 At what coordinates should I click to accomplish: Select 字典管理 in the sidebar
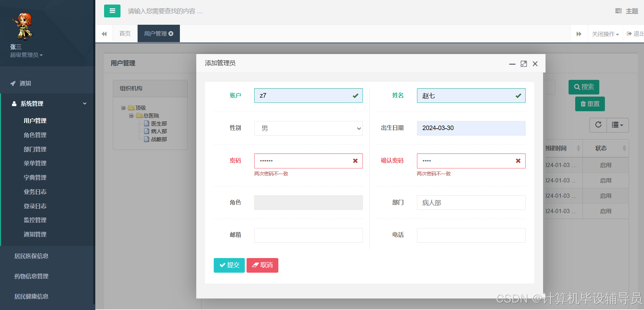tap(35, 177)
